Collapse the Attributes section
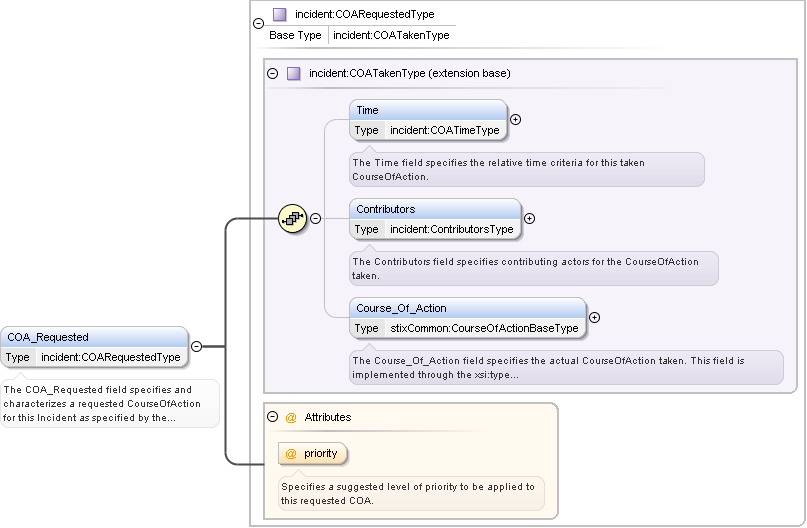Screen dimensions: 807x528 pyautogui.click(x=273, y=417)
